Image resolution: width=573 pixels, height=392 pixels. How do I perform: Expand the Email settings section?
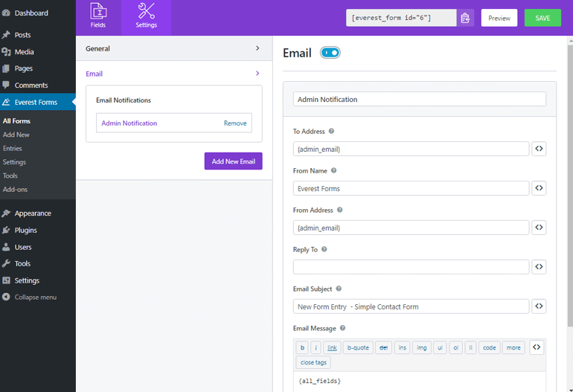tap(173, 74)
